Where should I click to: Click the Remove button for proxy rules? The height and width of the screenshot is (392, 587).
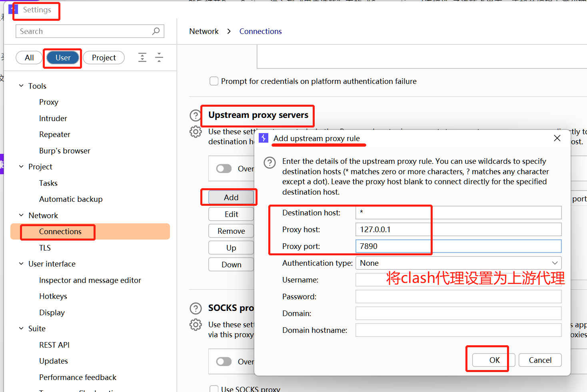(231, 231)
